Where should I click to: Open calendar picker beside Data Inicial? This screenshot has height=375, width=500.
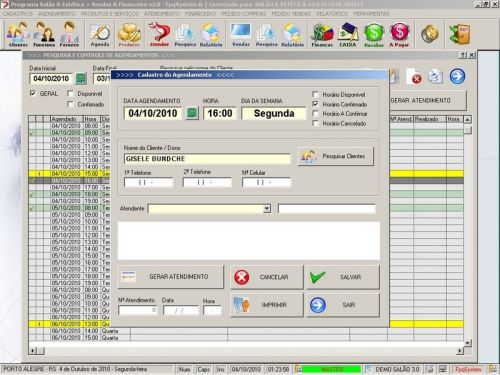81,79
